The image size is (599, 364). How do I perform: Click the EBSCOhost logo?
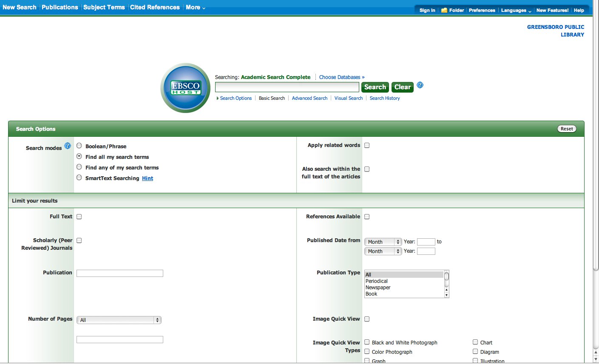point(185,88)
